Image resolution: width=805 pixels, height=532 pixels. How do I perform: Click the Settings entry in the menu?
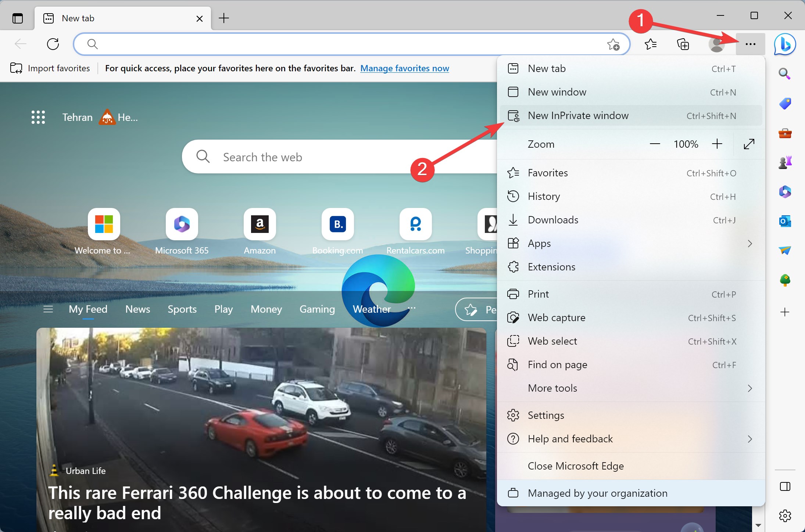click(545, 415)
